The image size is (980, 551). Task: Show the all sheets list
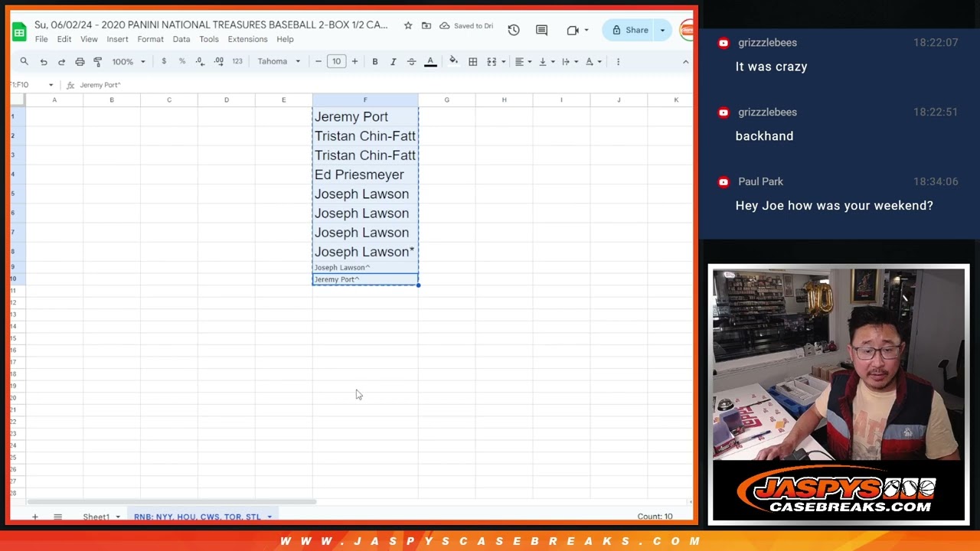pyautogui.click(x=57, y=517)
